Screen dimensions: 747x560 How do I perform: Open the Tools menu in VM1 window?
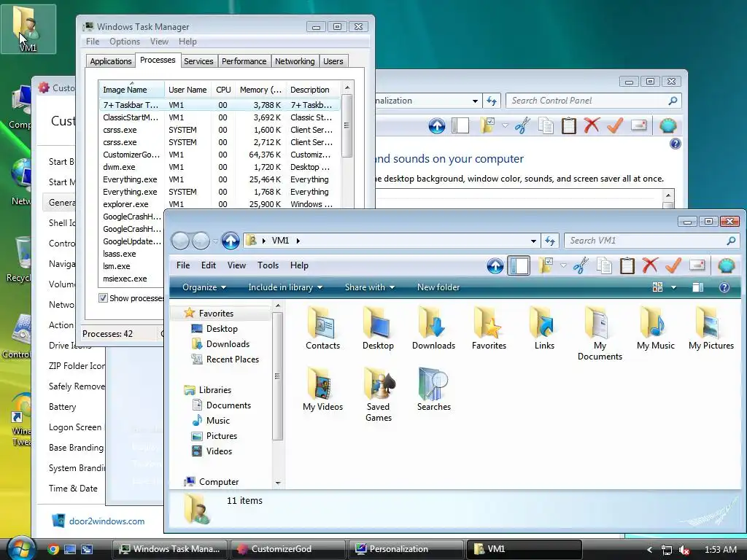click(268, 265)
